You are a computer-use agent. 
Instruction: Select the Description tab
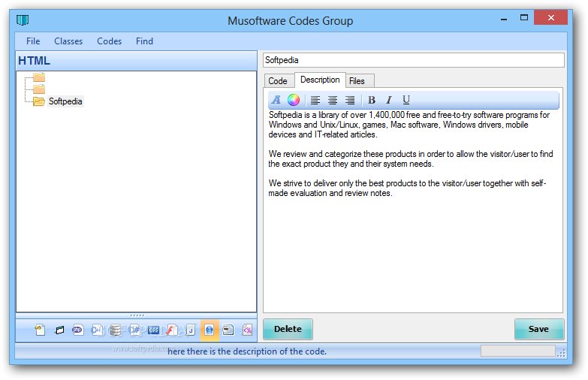coord(320,80)
